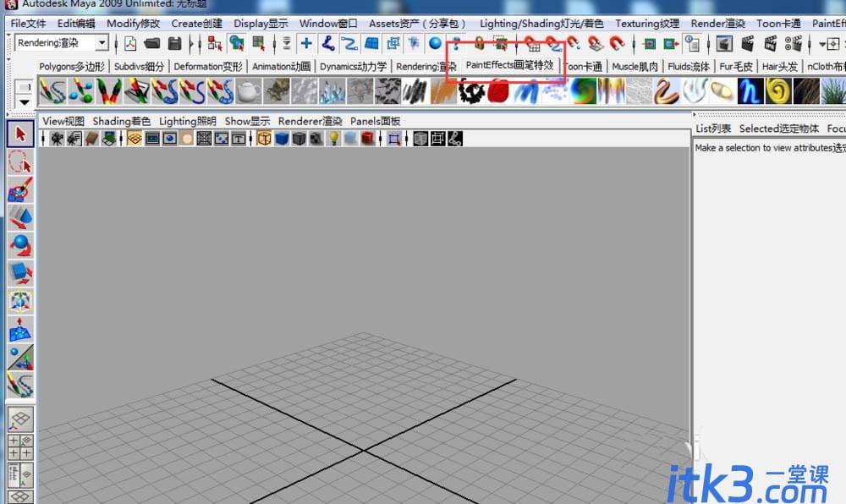Viewport: 846px width, 504px height.
Task: Select the yellow spiral brush preset
Action: click(x=777, y=91)
